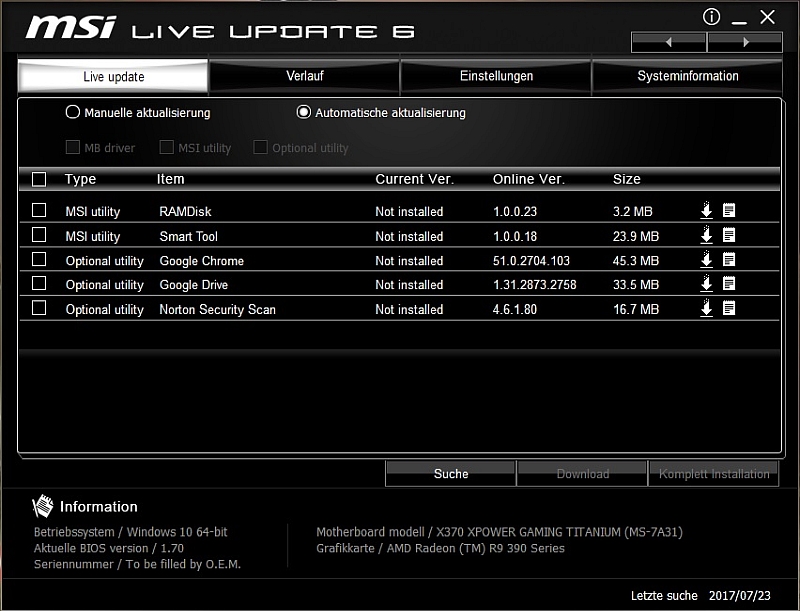This screenshot has height=611, width=800.
Task: Click the Komplett Installation button
Action: point(714,474)
